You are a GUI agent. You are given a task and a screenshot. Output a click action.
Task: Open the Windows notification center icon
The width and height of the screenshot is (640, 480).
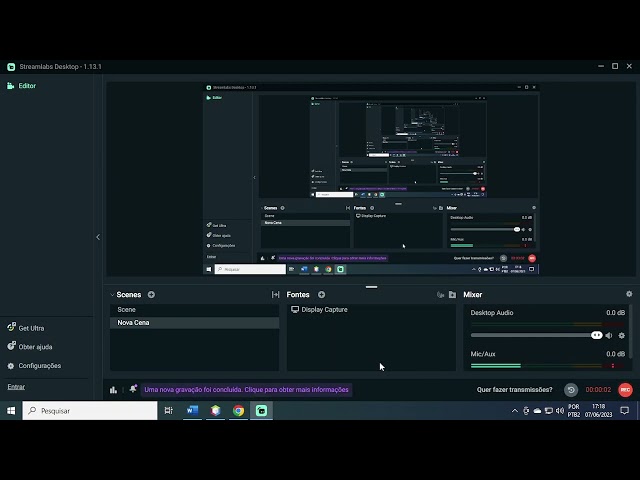pos(624,411)
